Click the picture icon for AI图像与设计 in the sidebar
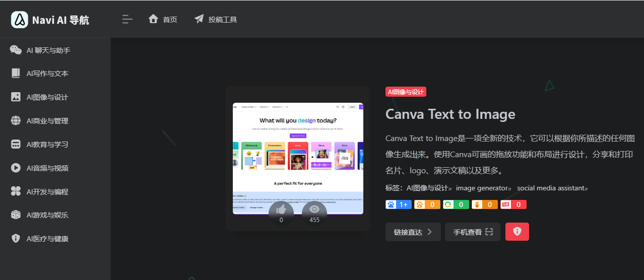Image resolution: width=644 pixels, height=280 pixels. [16, 97]
